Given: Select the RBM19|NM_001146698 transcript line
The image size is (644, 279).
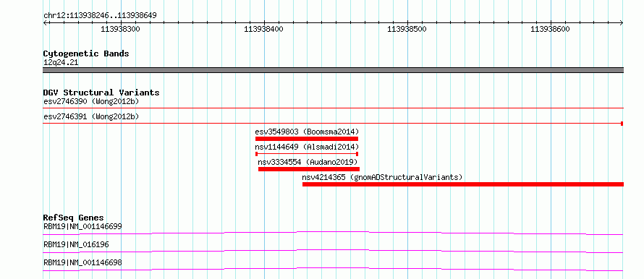Looking at the screenshot, I should (333, 269).
